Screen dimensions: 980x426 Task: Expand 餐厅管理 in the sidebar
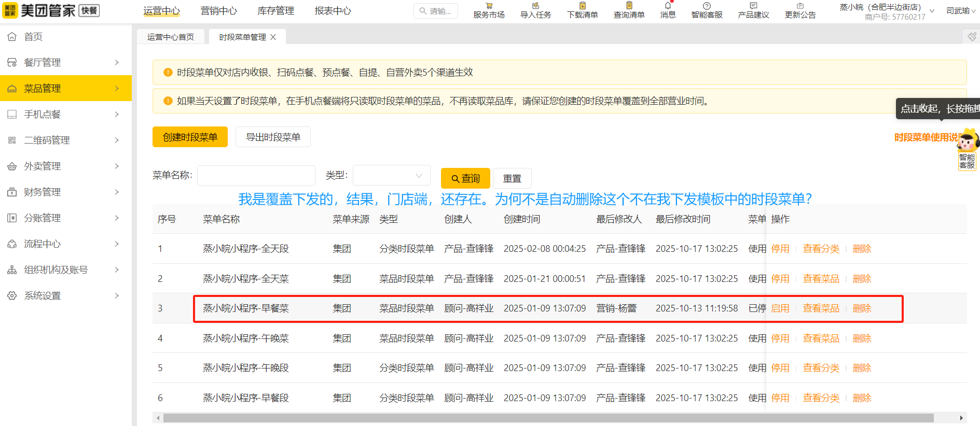pyautogui.click(x=65, y=63)
